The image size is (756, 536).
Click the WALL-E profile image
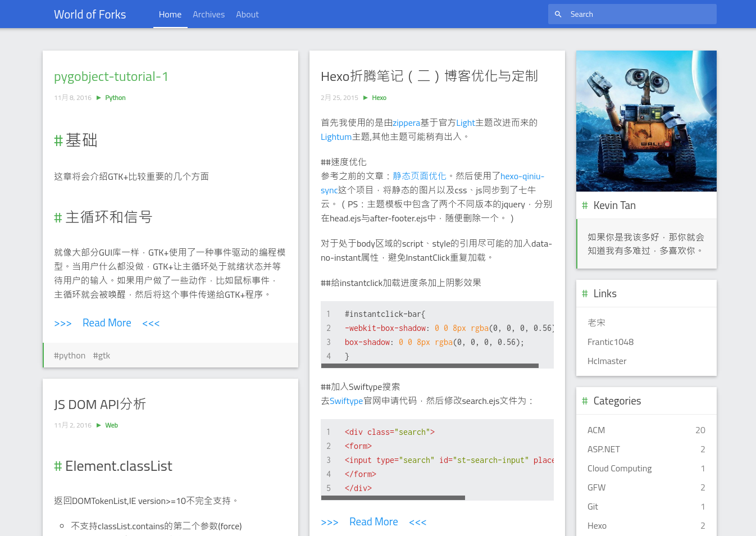646,121
